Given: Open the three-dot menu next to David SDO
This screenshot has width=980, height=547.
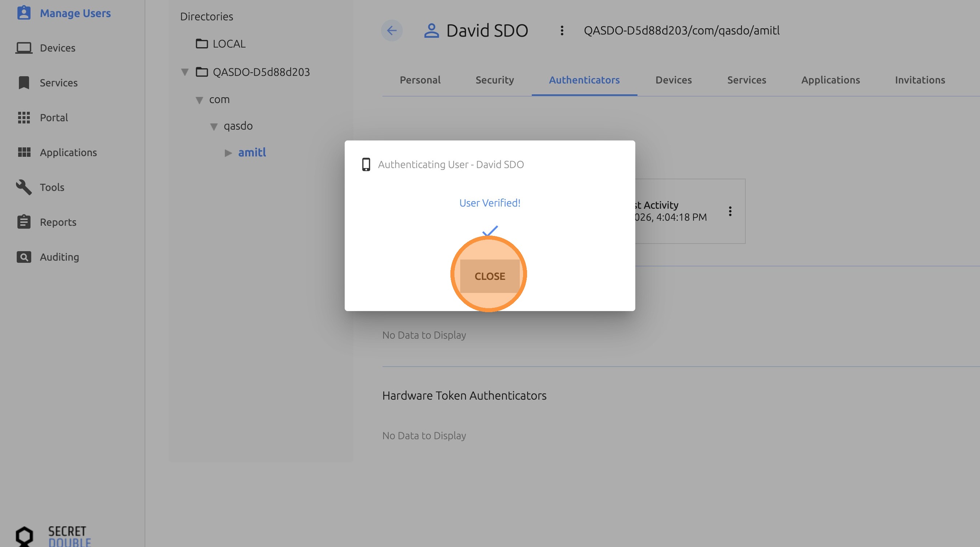Looking at the screenshot, I should click(562, 30).
